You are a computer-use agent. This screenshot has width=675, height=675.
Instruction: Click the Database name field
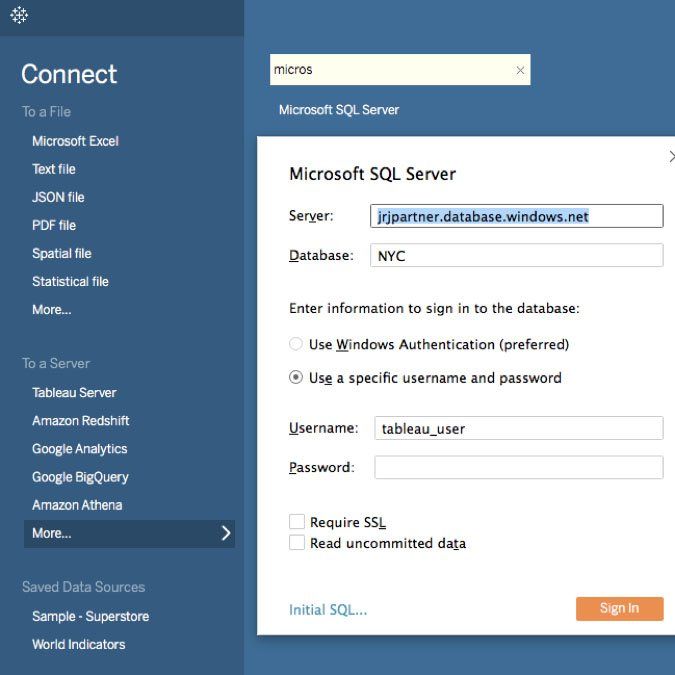[x=516, y=255]
